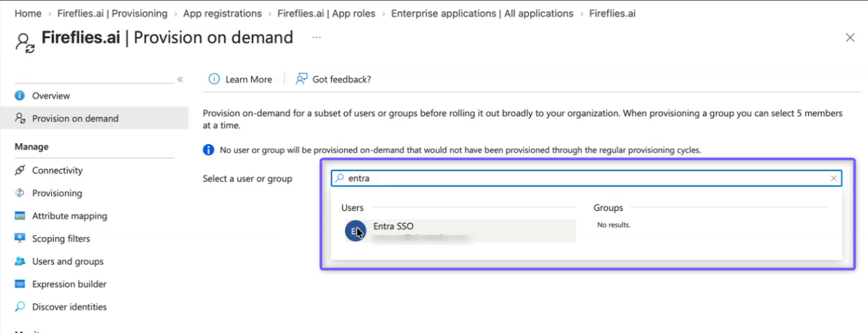
Task: Click the Learn More info icon
Action: [x=214, y=79]
